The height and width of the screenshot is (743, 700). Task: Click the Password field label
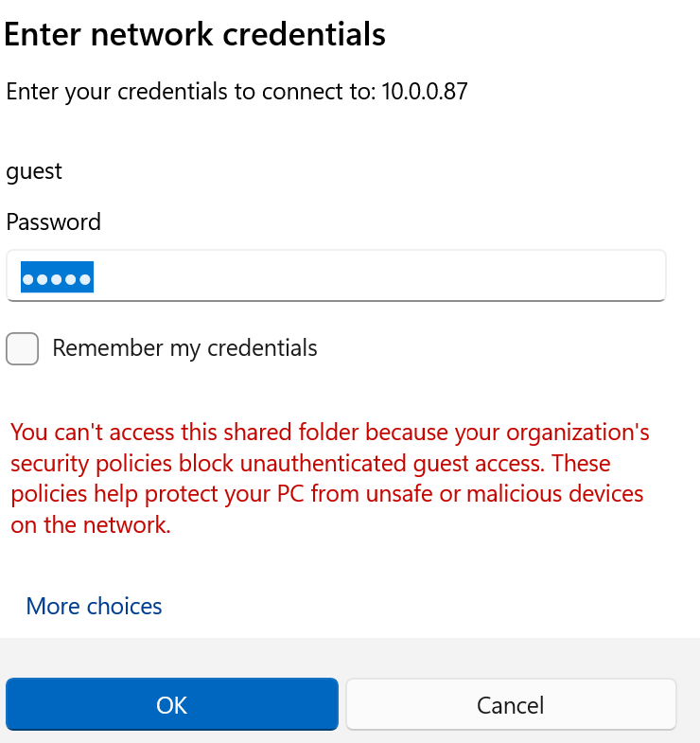(54, 221)
